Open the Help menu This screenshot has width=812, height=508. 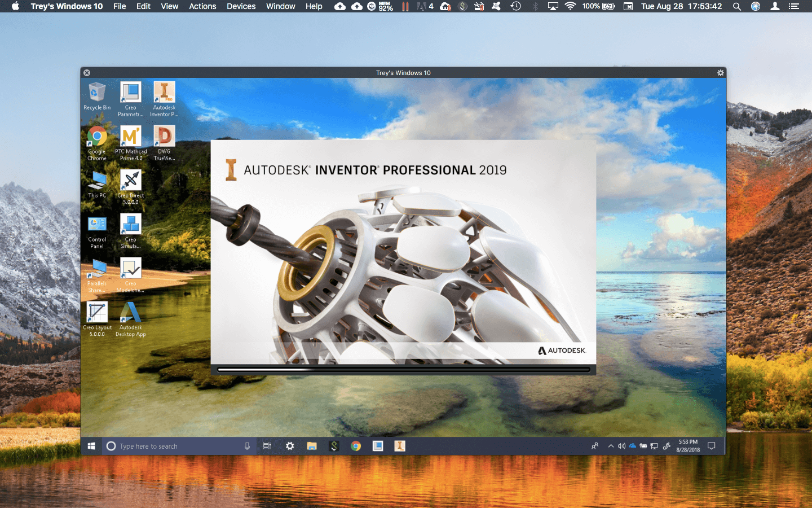click(x=314, y=6)
